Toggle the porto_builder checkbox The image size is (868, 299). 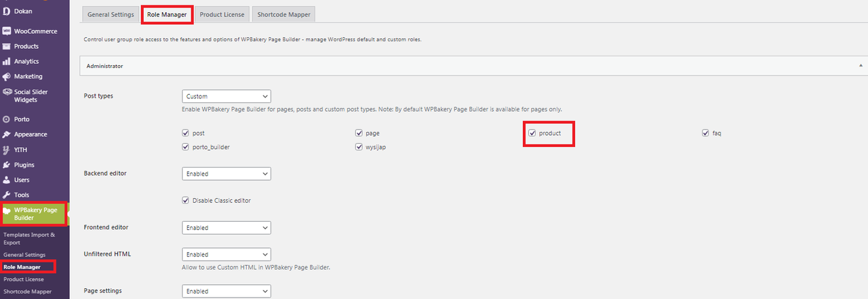186,146
